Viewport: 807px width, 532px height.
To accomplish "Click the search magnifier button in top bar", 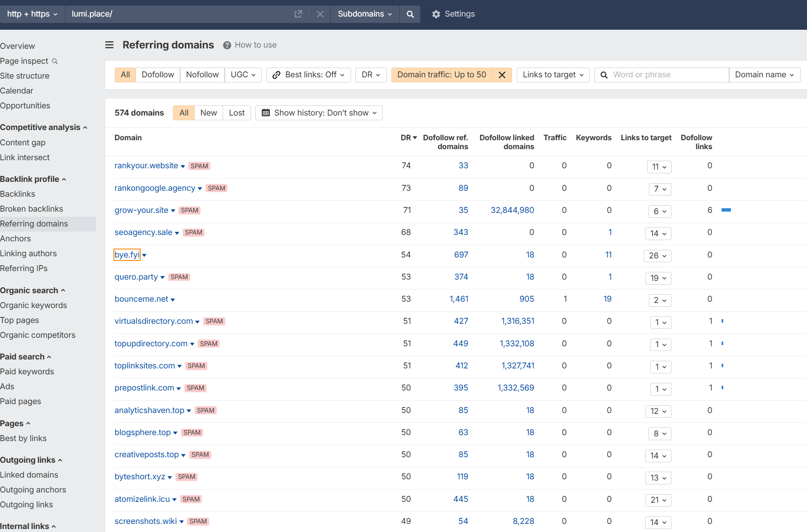I will (x=410, y=14).
